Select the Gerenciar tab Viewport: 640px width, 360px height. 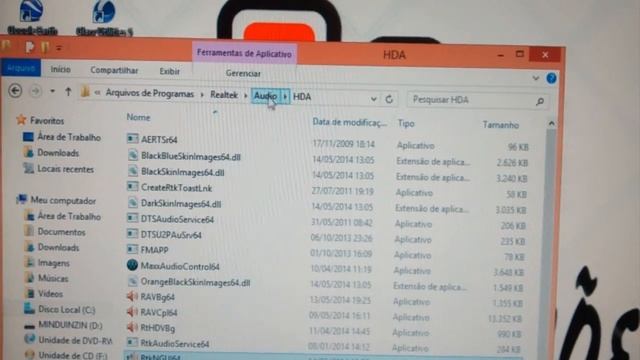pyautogui.click(x=243, y=73)
